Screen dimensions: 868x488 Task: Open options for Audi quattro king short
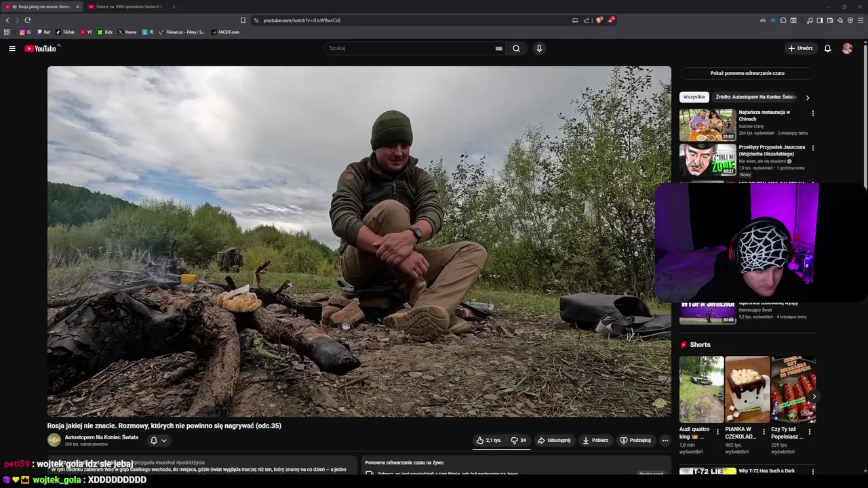(x=717, y=432)
